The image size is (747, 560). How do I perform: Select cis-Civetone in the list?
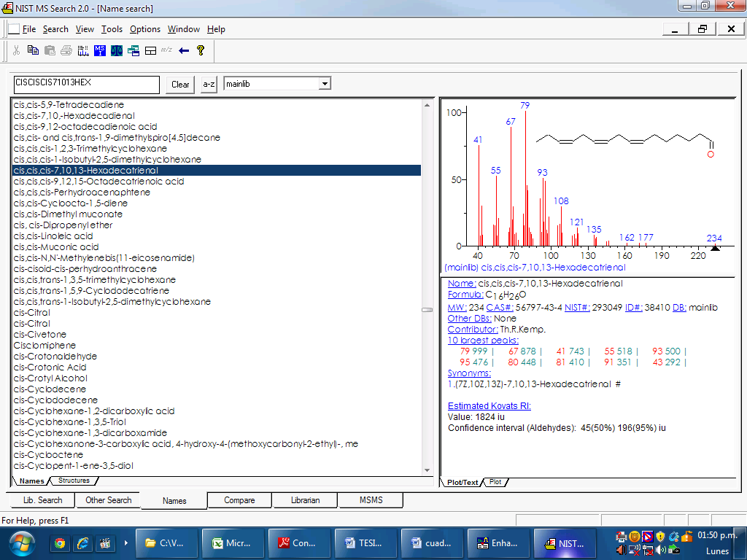click(x=217, y=334)
